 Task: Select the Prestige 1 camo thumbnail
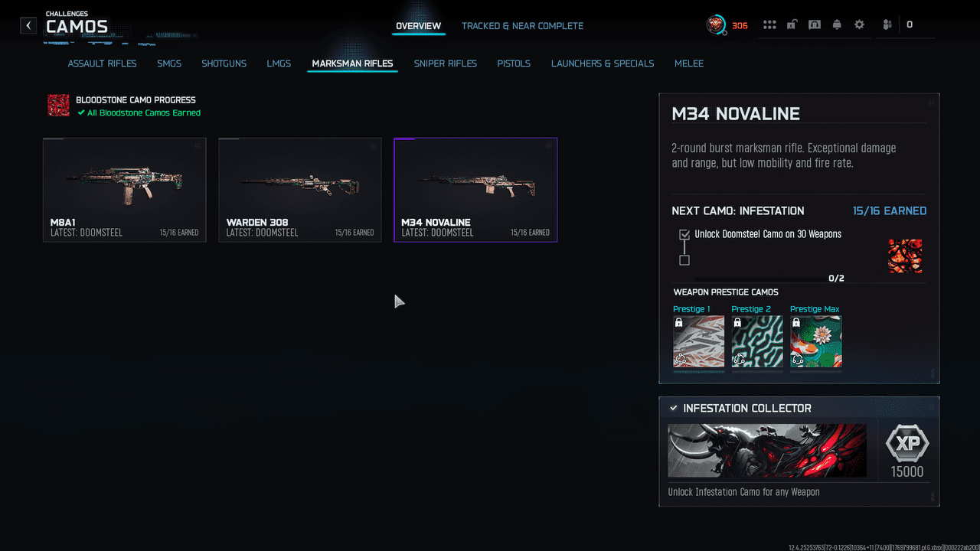point(698,341)
